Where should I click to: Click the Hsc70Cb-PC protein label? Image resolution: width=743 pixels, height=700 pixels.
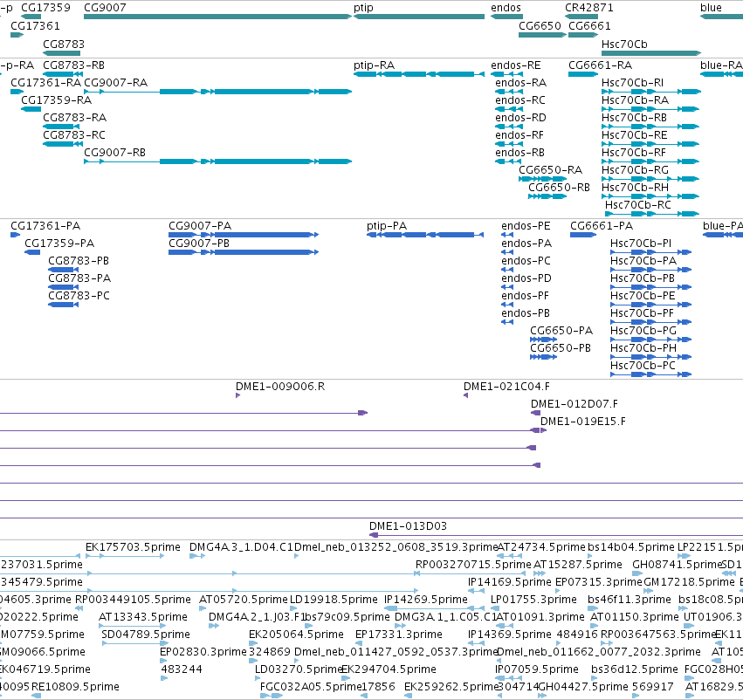point(643,365)
